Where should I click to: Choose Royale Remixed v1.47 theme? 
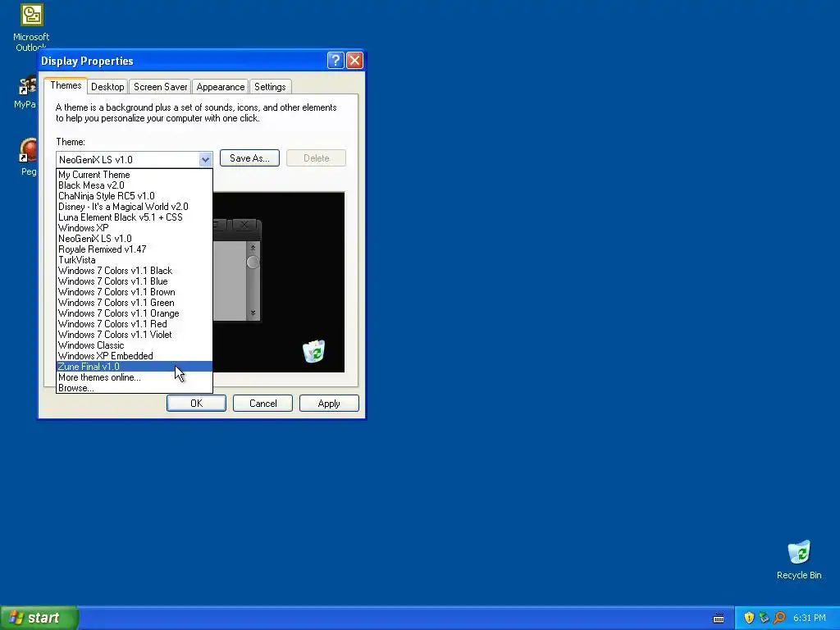point(135,249)
